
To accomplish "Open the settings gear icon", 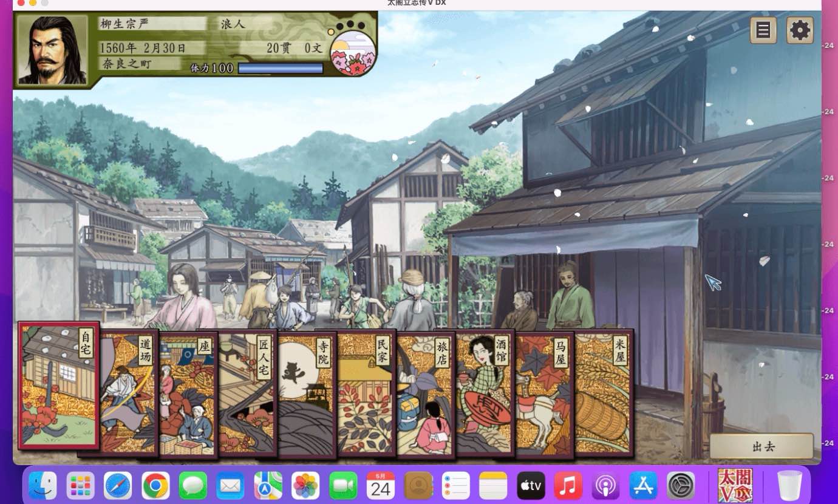I will (x=800, y=30).
